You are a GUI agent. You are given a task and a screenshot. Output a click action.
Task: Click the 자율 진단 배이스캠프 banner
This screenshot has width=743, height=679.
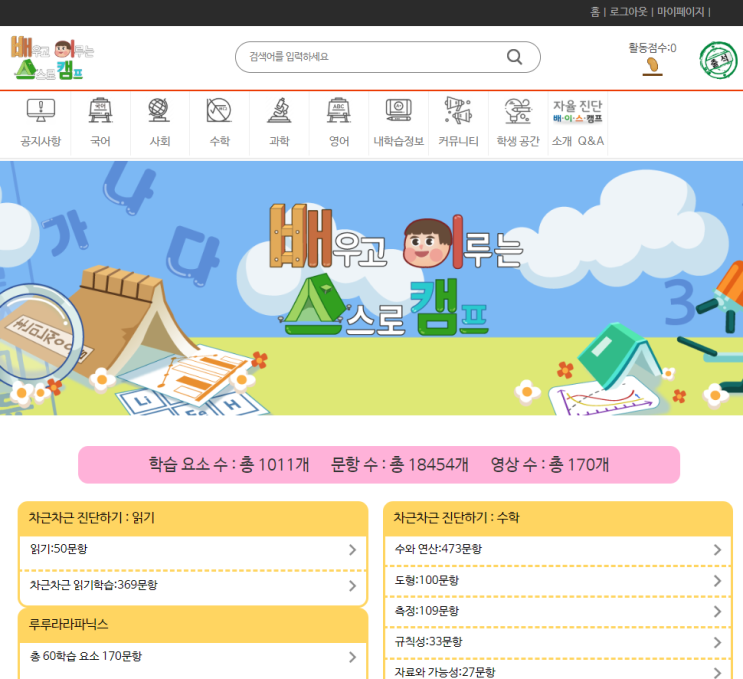(578, 111)
